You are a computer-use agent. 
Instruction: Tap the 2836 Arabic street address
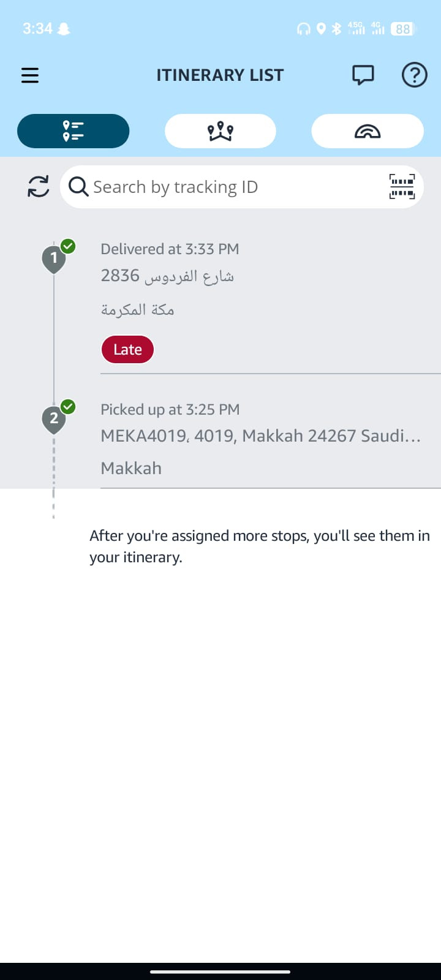(167, 276)
